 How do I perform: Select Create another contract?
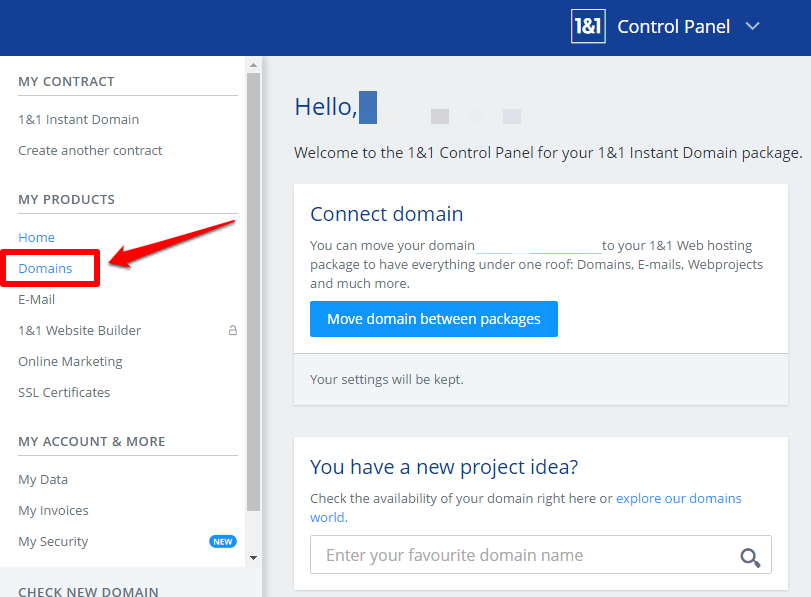[x=90, y=151]
